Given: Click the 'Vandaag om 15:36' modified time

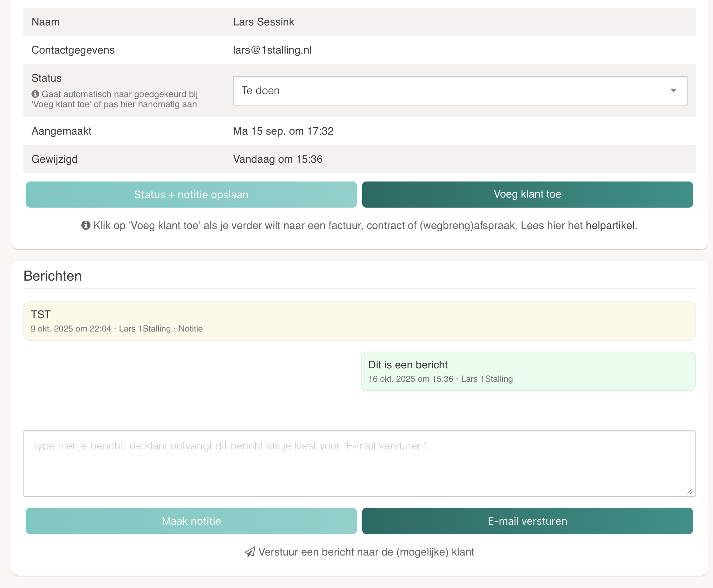Looking at the screenshot, I should click(x=278, y=159).
